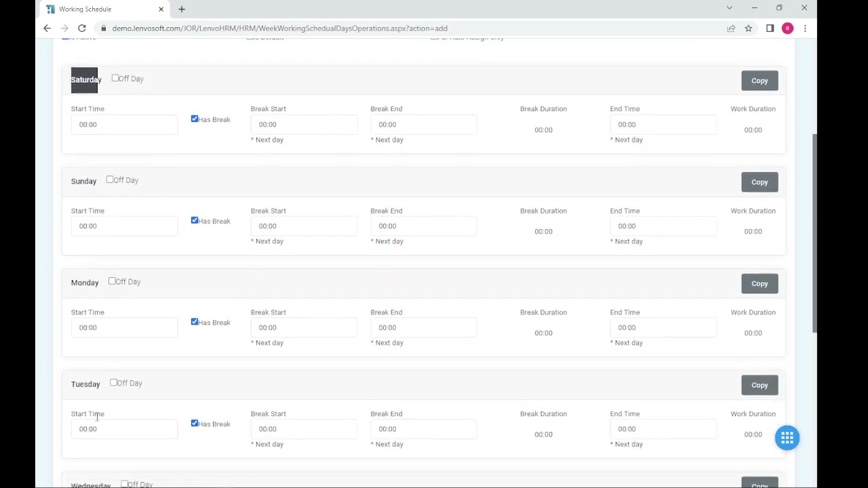The image size is (868, 488).
Task: Check Sunday Off Day checkbox
Action: [110, 180]
